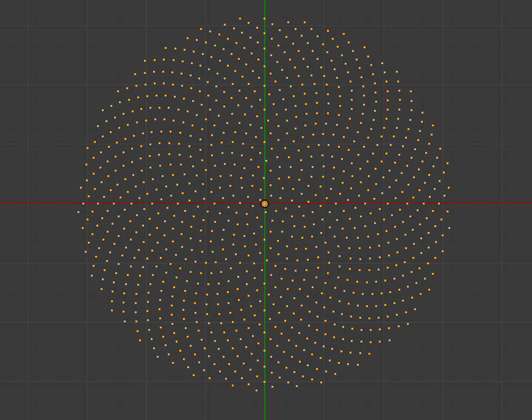The height and width of the screenshot is (420, 532).
Task: Click the green Y axis line below the spiral
Action: pos(265,409)
